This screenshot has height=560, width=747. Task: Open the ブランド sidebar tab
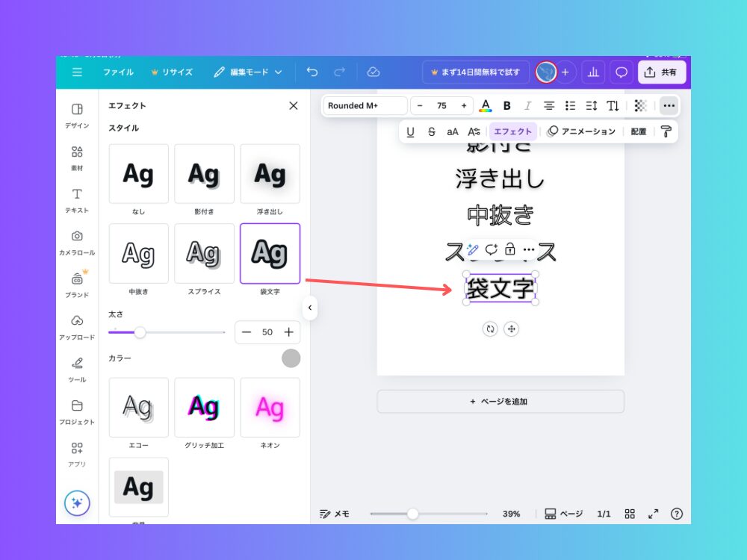77,284
